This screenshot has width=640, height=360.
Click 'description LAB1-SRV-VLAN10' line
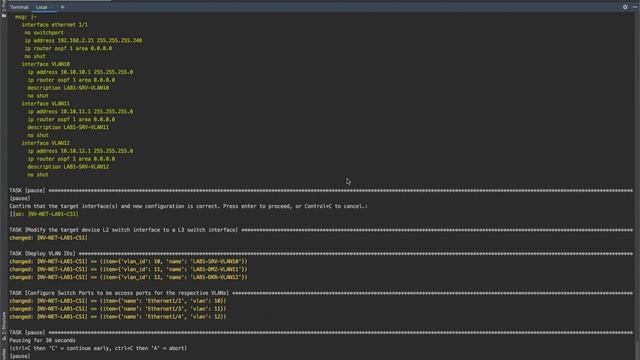68,88
